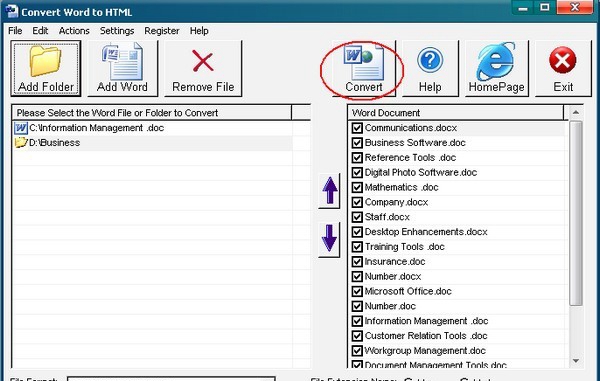Toggle the Company.docx checkbox
This screenshot has width=600, height=381.
357,202
